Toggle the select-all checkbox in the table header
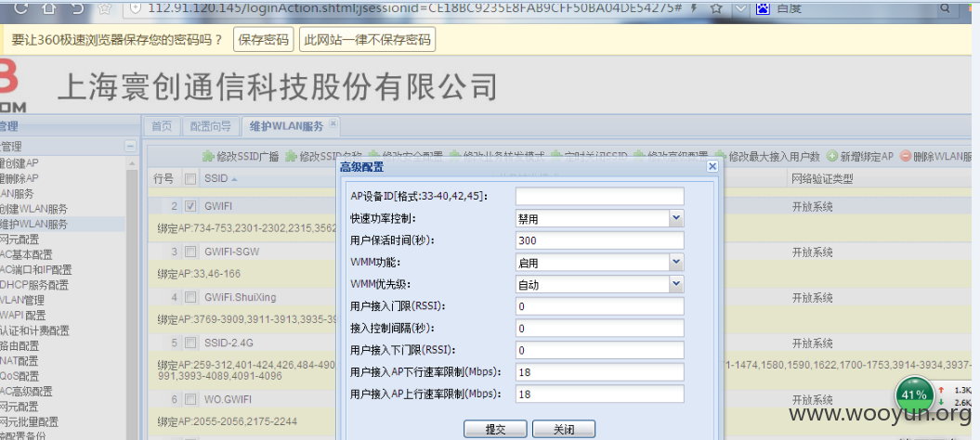 [x=190, y=179]
